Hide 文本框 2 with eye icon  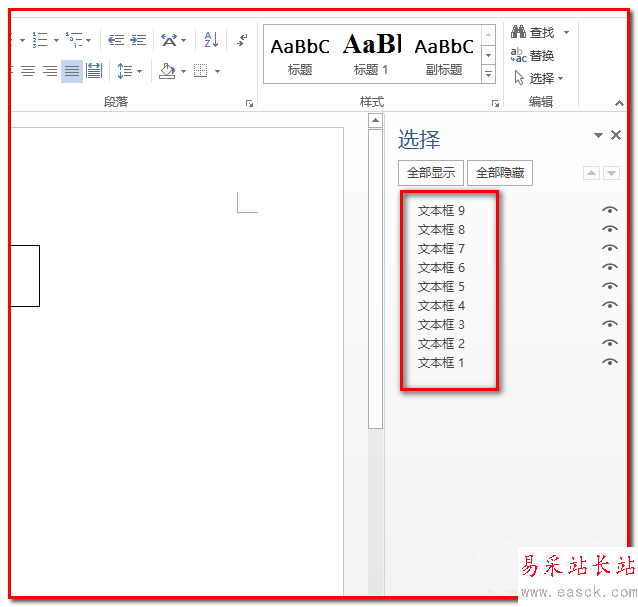610,343
